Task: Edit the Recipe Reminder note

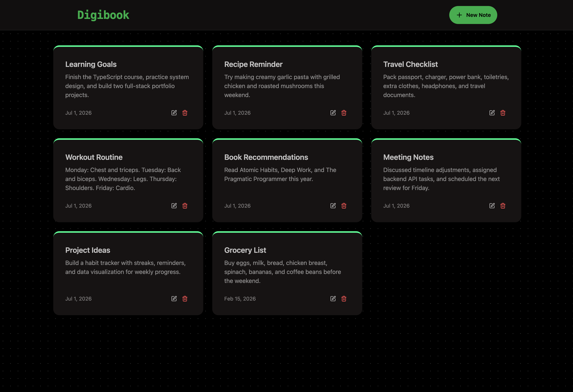Action: click(333, 113)
